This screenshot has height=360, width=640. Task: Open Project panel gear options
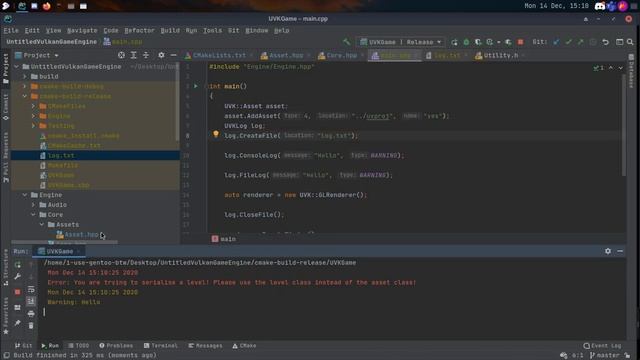coord(161,55)
